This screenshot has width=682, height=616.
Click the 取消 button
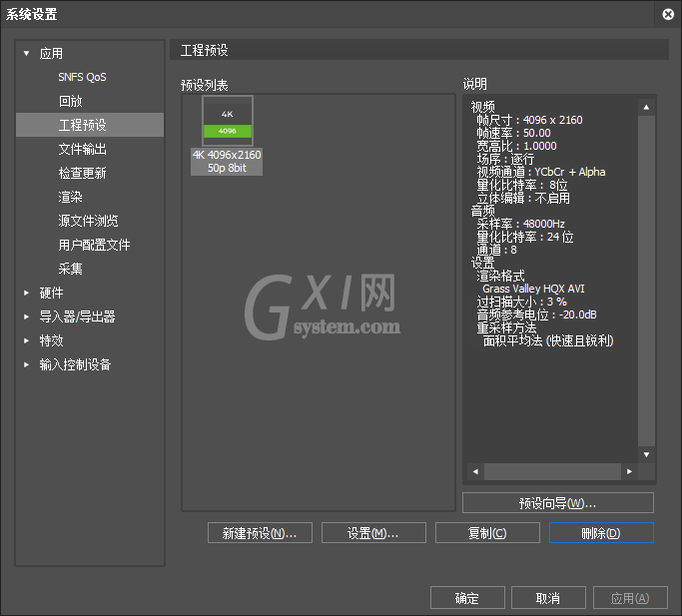(x=548, y=598)
